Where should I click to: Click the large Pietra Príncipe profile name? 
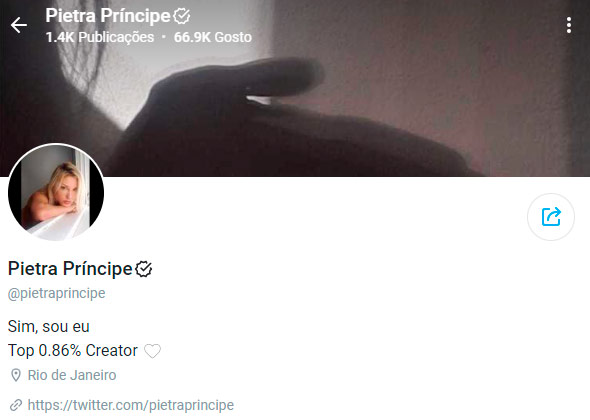(70, 269)
